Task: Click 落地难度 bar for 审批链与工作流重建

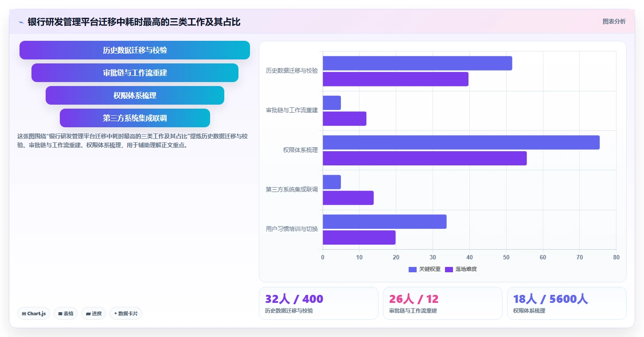Action: (344, 119)
